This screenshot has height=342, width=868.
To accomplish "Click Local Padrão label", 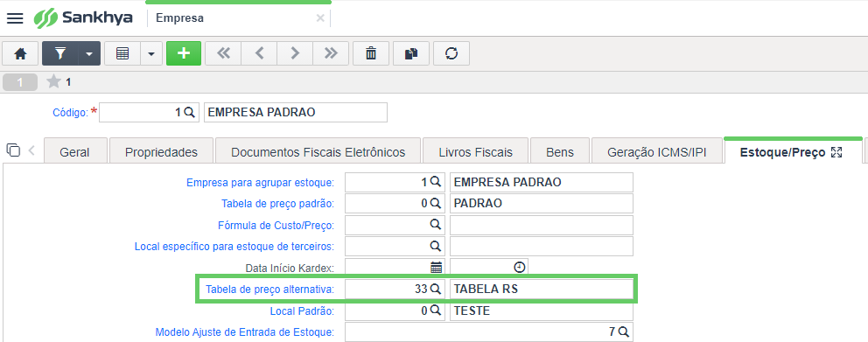I will 302,311.
